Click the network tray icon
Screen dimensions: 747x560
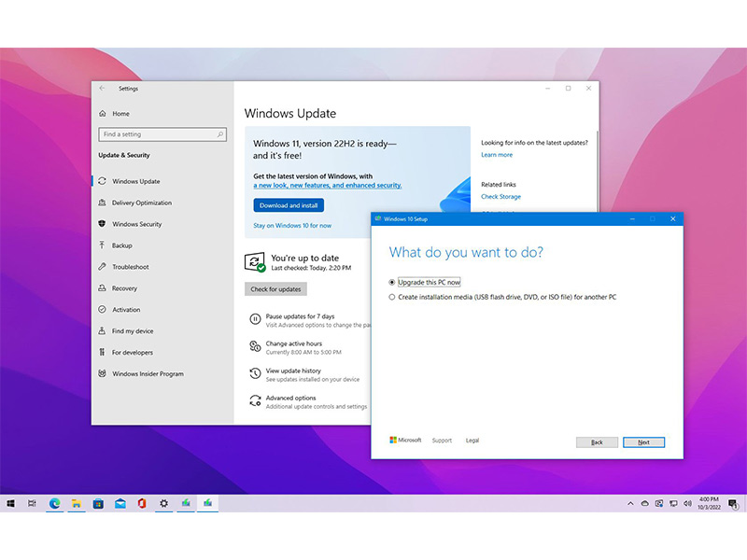coord(673,503)
